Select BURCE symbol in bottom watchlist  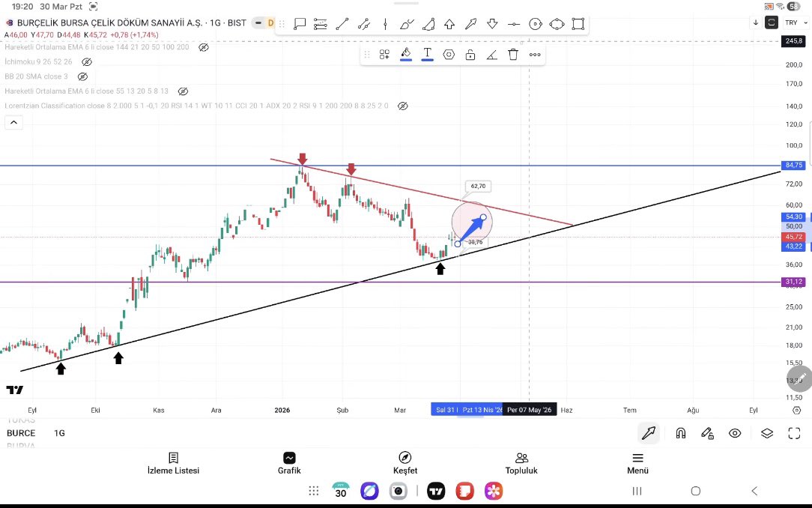21,433
